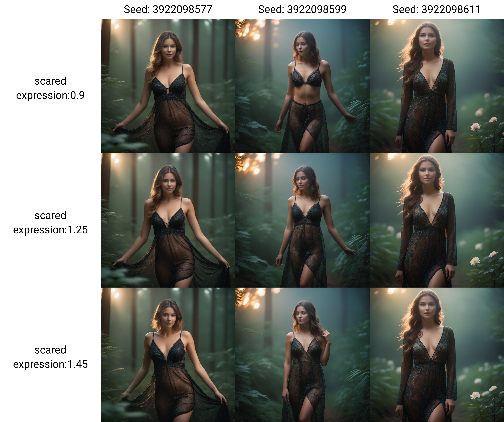Click the scared expression:1.25 row label
The height and width of the screenshot is (422, 504).
50,223
